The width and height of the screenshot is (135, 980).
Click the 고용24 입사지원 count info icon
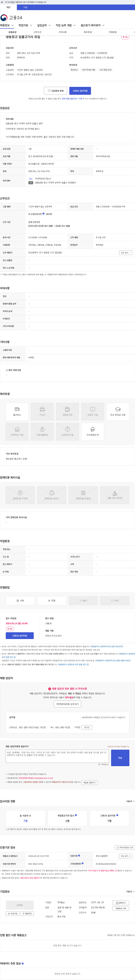pyautogui.click(x=117, y=815)
